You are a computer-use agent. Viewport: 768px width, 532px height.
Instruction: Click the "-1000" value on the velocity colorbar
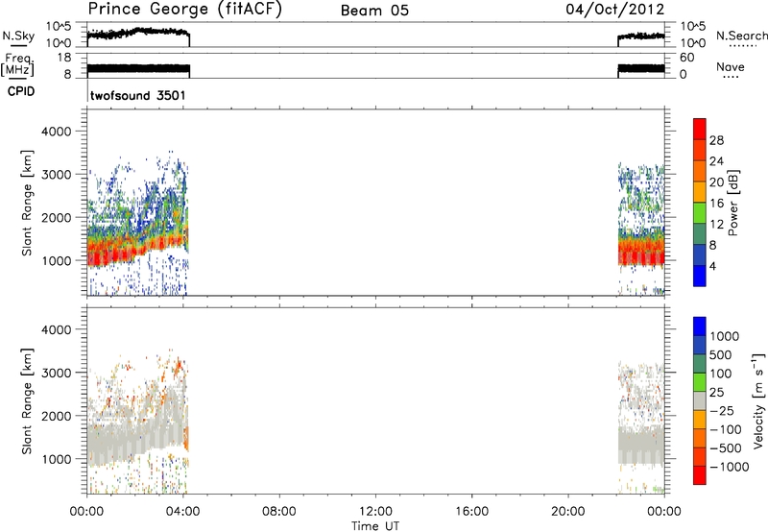point(730,467)
